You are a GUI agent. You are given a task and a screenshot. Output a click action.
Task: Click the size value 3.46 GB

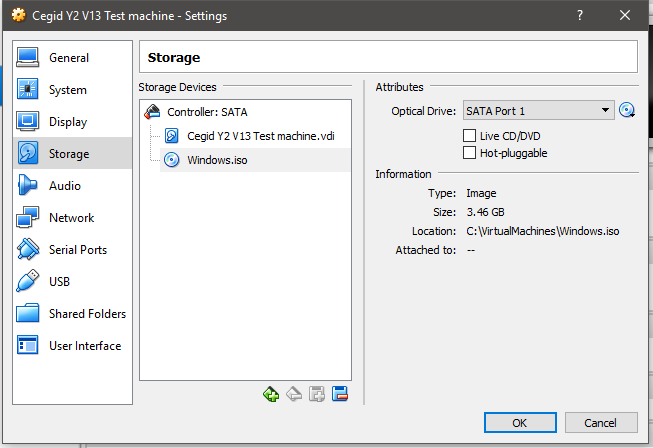pos(485,212)
